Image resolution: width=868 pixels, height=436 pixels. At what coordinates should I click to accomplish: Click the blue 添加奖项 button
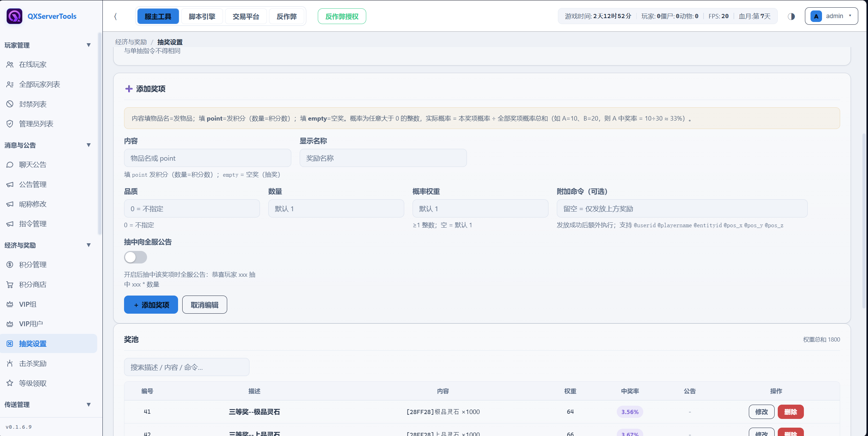tap(151, 305)
